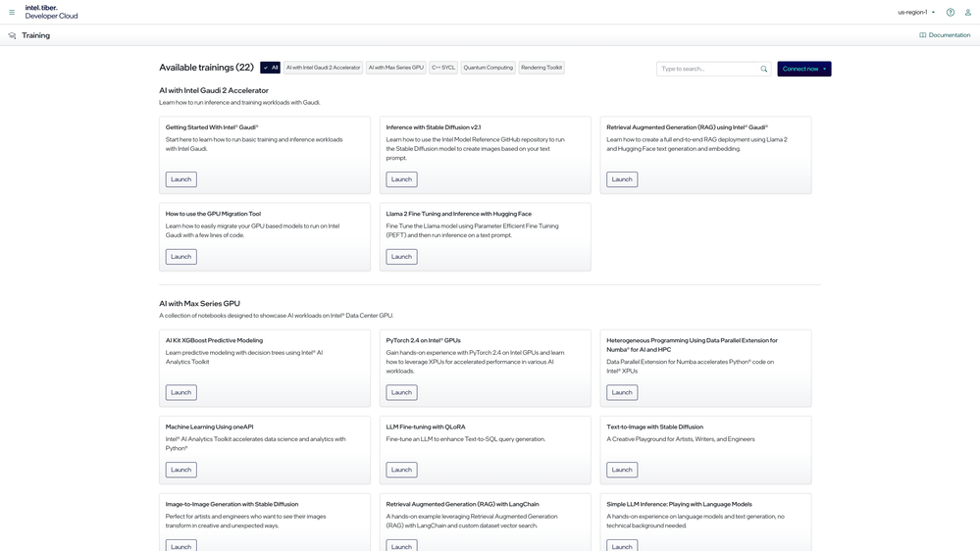Select the Quantum Computing filter tab
The image size is (980, 551).
(488, 68)
